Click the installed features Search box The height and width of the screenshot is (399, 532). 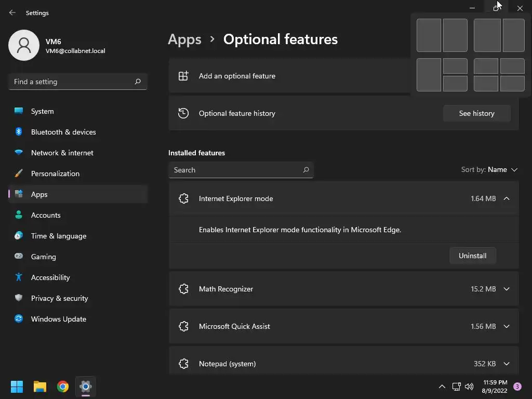pyautogui.click(x=236, y=170)
